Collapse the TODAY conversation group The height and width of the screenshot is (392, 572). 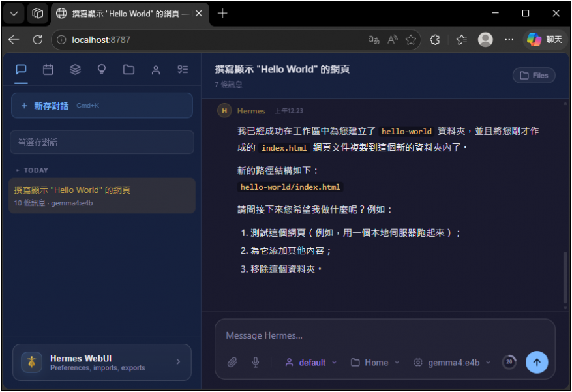click(32, 170)
